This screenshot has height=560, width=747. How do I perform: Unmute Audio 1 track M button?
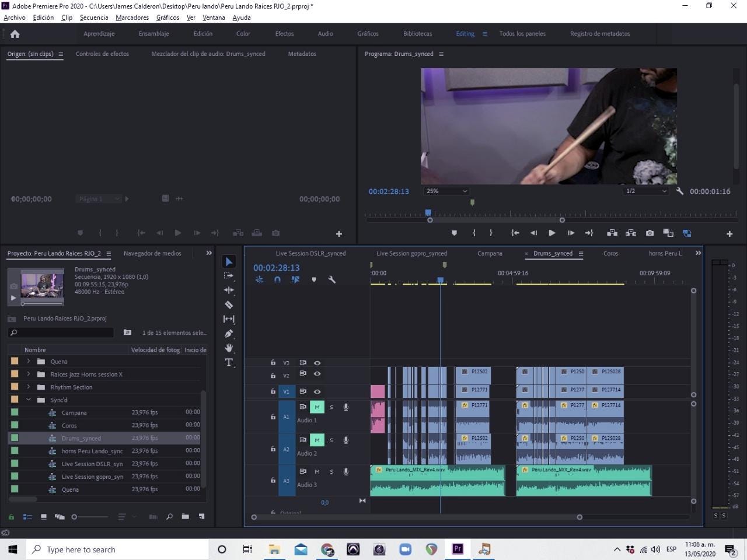coord(317,407)
